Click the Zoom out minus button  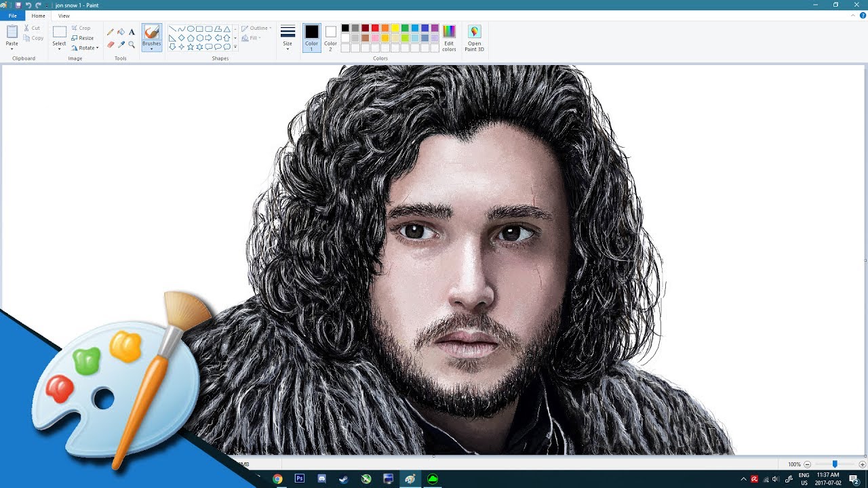click(807, 464)
